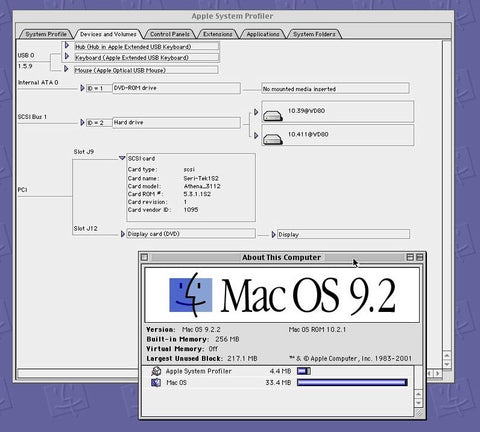Open the Extensions tab
This screenshot has height=432, width=480.
(x=217, y=34)
